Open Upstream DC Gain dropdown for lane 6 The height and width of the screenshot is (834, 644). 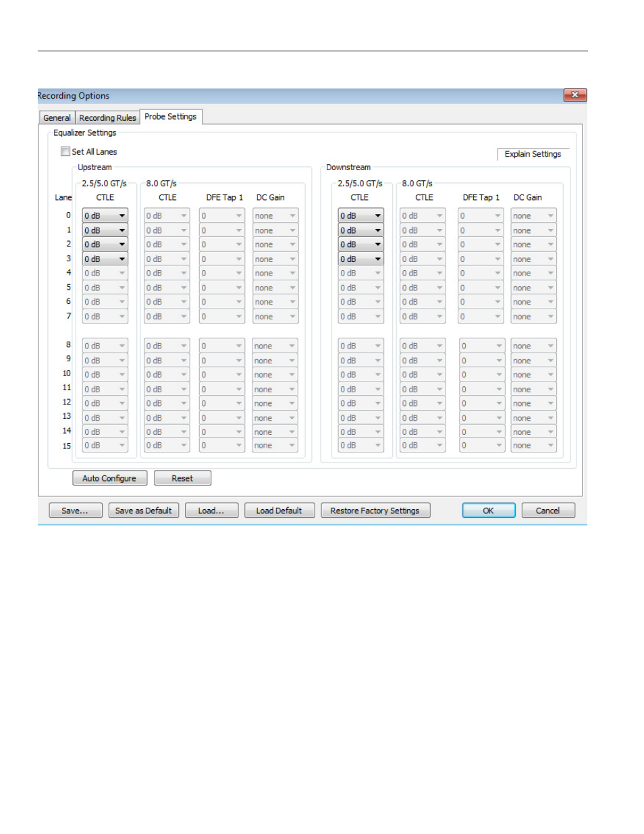275,303
